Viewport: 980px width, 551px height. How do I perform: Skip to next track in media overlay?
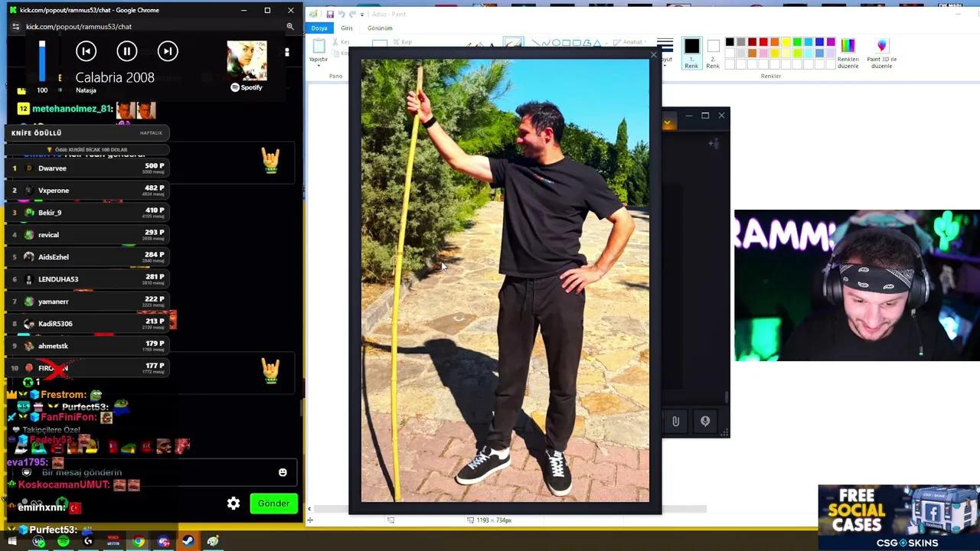pos(168,51)
